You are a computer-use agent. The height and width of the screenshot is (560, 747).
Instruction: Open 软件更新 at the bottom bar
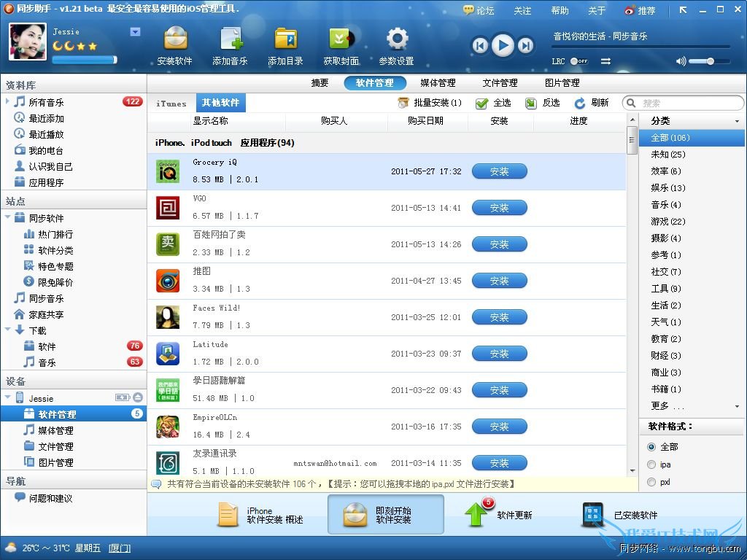(x=506, y=516)
